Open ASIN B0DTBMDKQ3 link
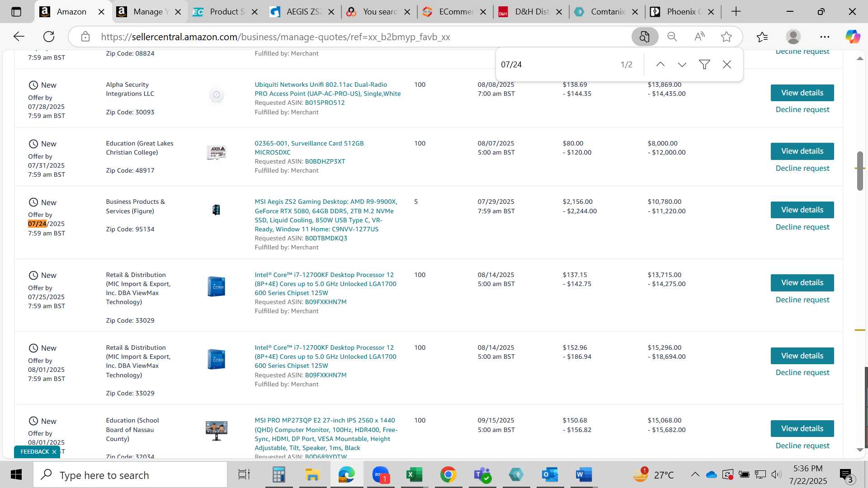Viewport: 868px width, 488px height. coord(326,239)
